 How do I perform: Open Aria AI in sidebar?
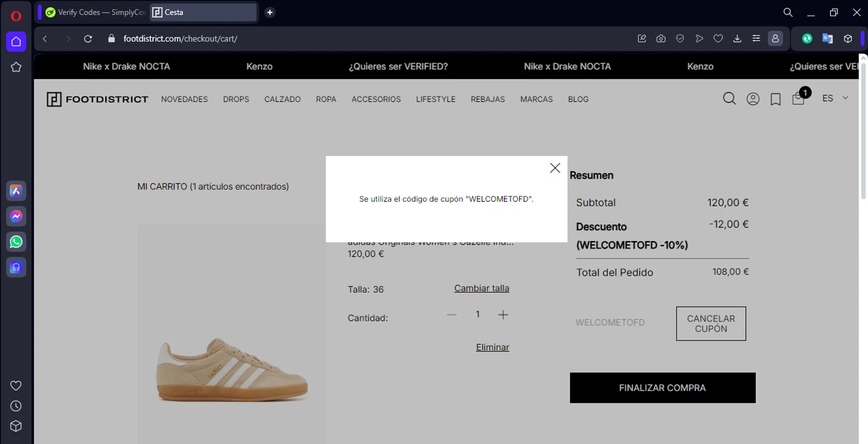pos(16,191)
